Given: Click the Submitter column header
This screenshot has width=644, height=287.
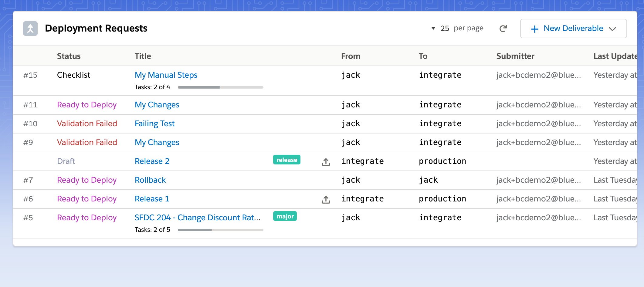Looking at the screenshot, I should click(515, 56).
